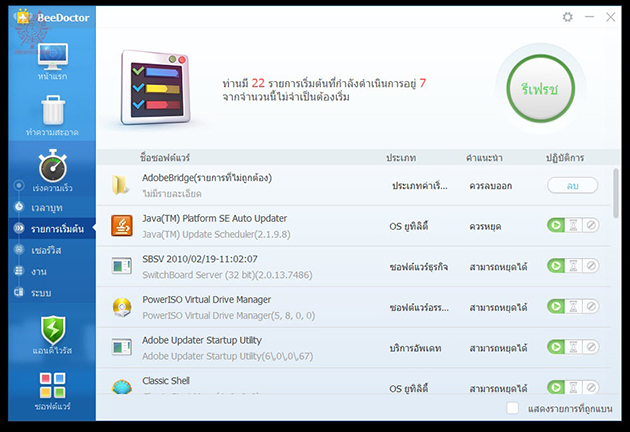Delay Adobe Updater Startup Utility hourglass
The image size is (630, 432).
coord(573,347)
